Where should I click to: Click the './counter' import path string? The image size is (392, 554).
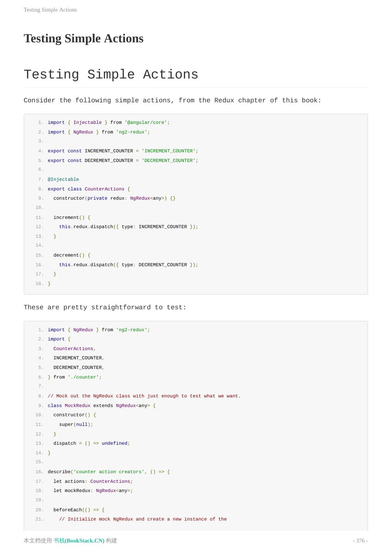[83, 377]
